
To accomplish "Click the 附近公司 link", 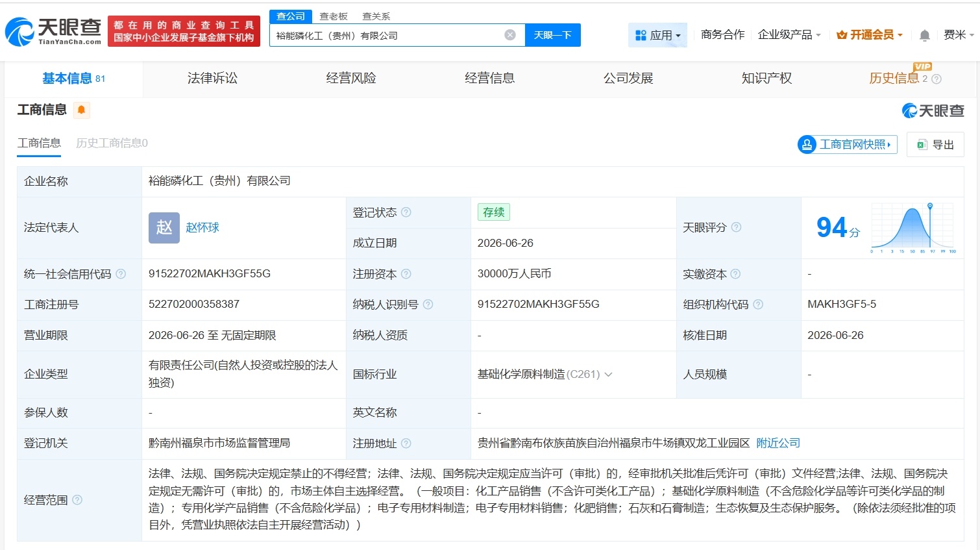I will 778,444.
